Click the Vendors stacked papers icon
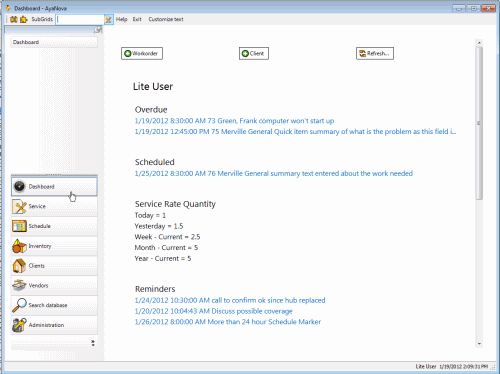Screen dimensions: 500x374 click(x=19, y=285)
